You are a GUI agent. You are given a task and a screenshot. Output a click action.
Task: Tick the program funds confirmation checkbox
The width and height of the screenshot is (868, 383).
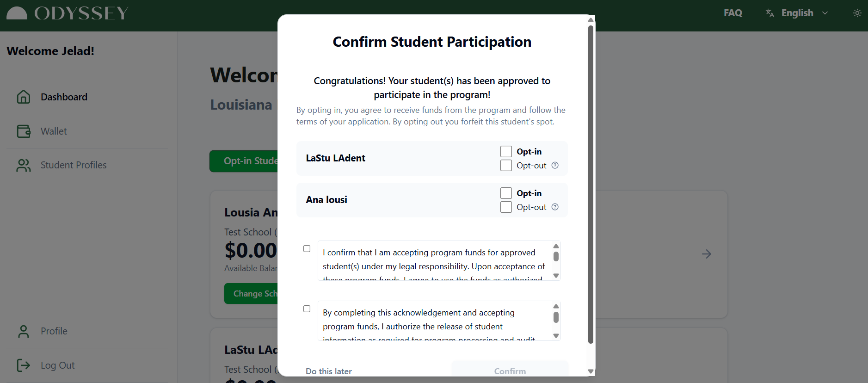pyautogui.click(x=307, y=249)
